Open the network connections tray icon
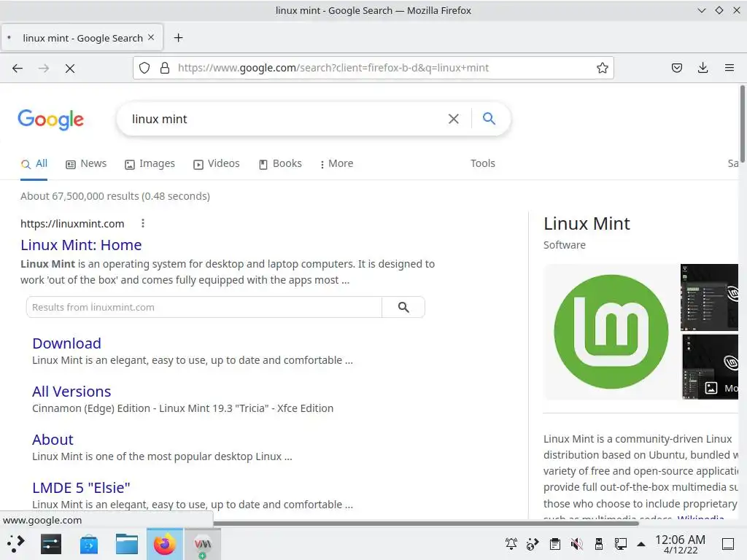 (x=620, y=543)
